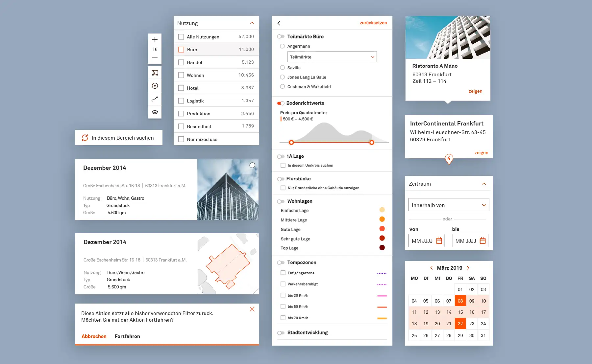This screenshot has width=592, height=364.
Task: Toggle the Flurstücke switch
Action: tap(281, 179)
